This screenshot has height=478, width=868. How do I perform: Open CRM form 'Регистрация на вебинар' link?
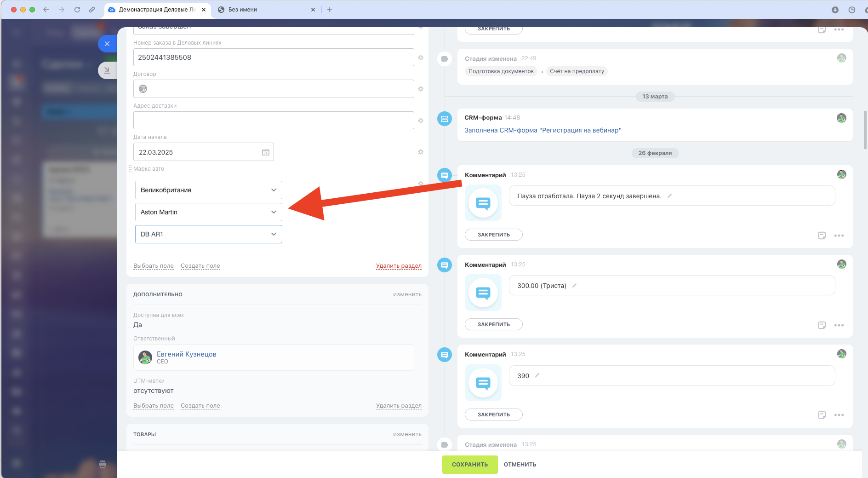pos(543,130)
